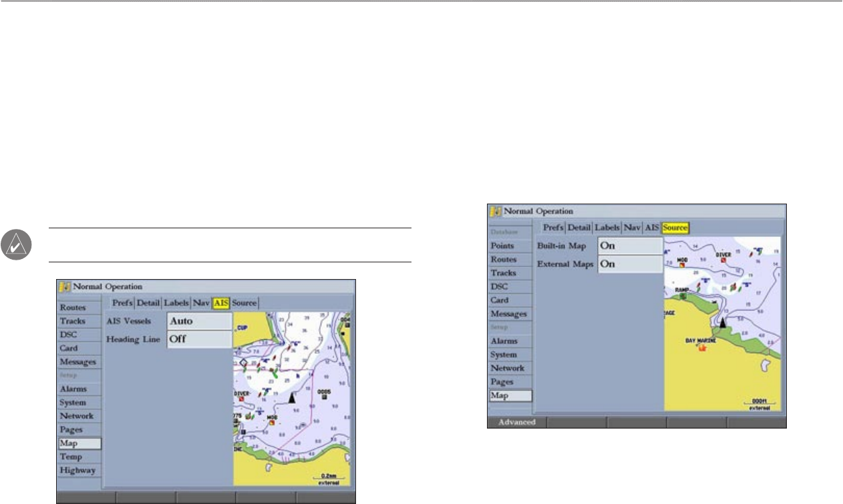Select Map in AIS screen sidebar
Viewport: 843px width, 504px height.
tap(79, 443)
